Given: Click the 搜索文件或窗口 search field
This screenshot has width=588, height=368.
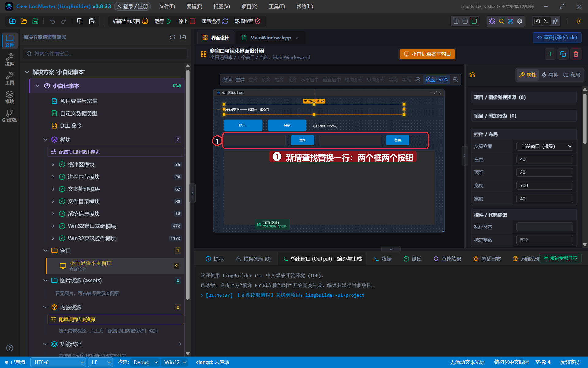Looking at the screenshot, I should (x=105, y=54).
